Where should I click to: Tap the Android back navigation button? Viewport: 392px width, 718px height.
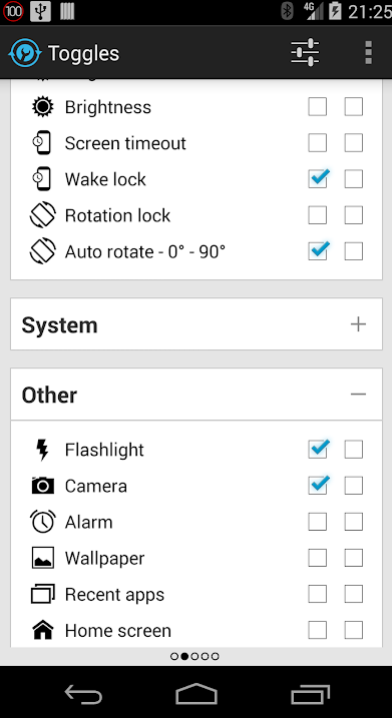(83, 695)
